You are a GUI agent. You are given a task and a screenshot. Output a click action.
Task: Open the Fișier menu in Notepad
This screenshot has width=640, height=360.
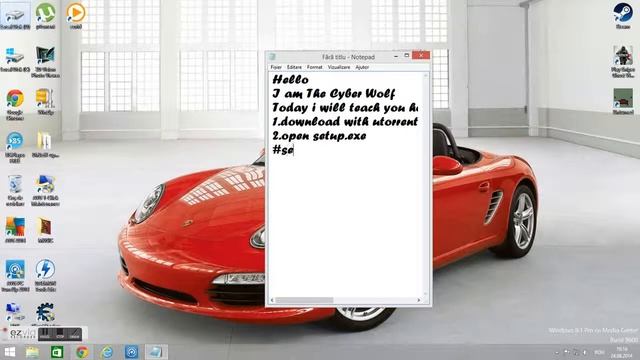[276, 67]
